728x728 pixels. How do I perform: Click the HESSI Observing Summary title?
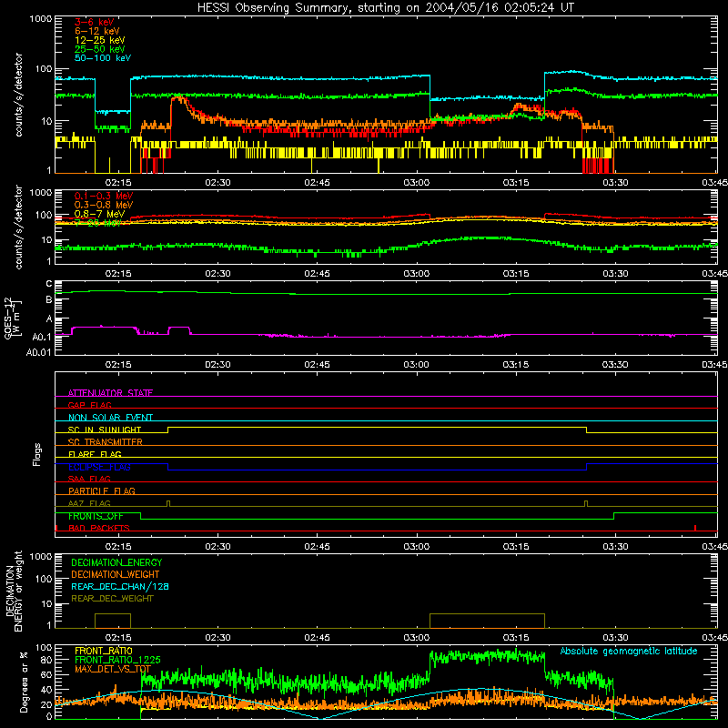tap(385, 7)
